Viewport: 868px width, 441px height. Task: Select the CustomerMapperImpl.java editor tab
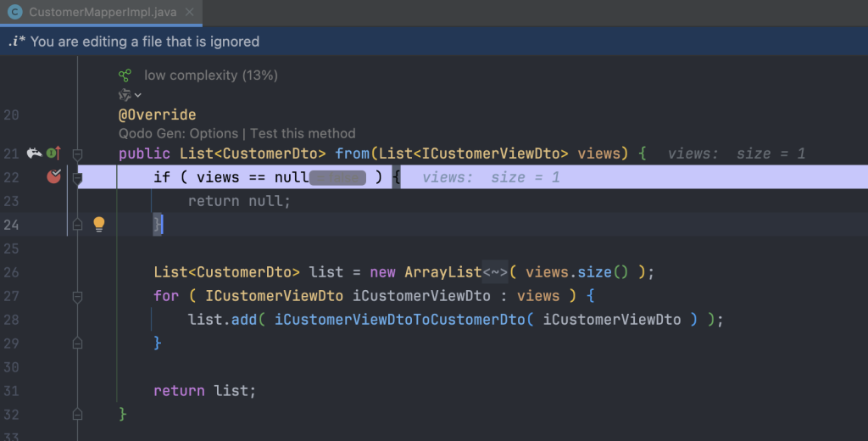tap(102, 12)
